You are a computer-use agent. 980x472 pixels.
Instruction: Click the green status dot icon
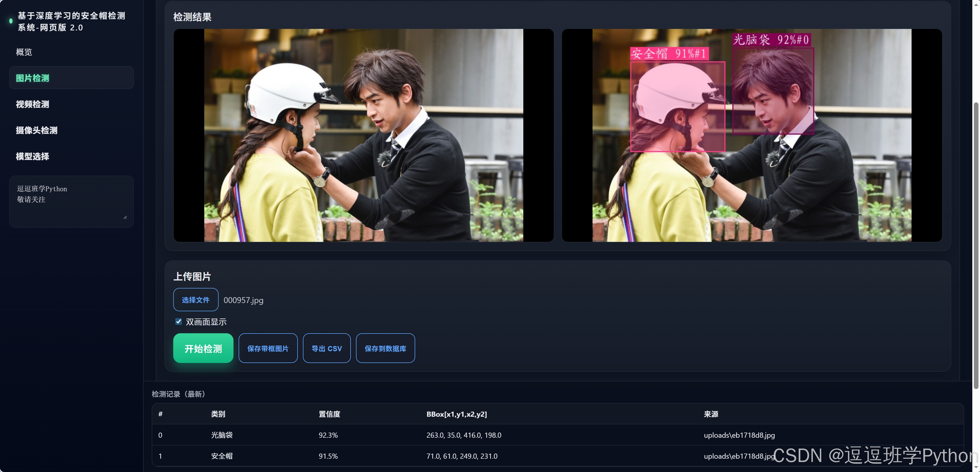coord(11,21)
